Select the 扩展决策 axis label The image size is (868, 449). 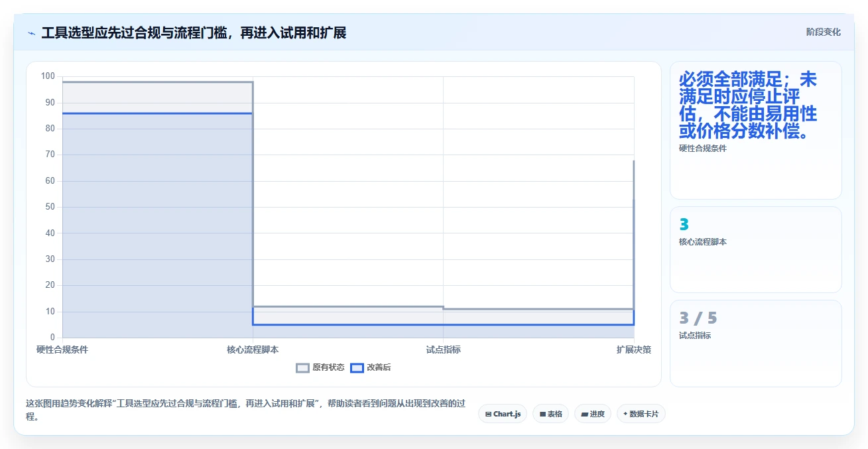pyautogui.click(x=633, y=350)
